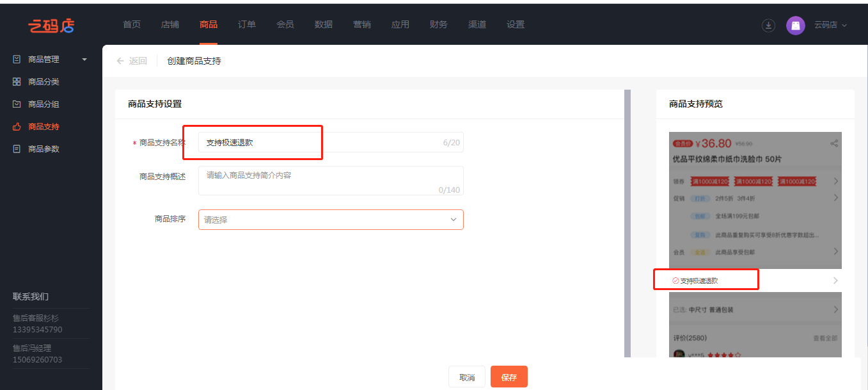Screen dimensions: 868x390
Task: Open 商品参数 in the sidebar
Action: coord(43,149)
